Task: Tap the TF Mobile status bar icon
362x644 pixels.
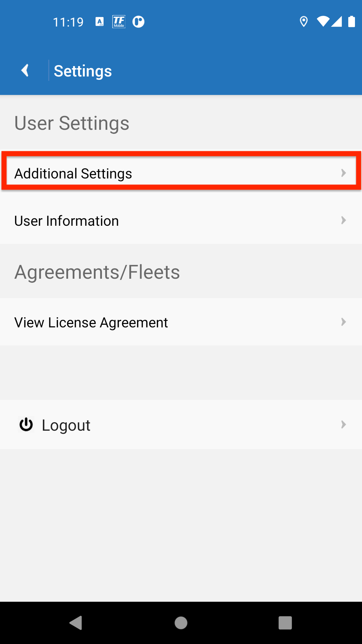Action: point(119,22)
